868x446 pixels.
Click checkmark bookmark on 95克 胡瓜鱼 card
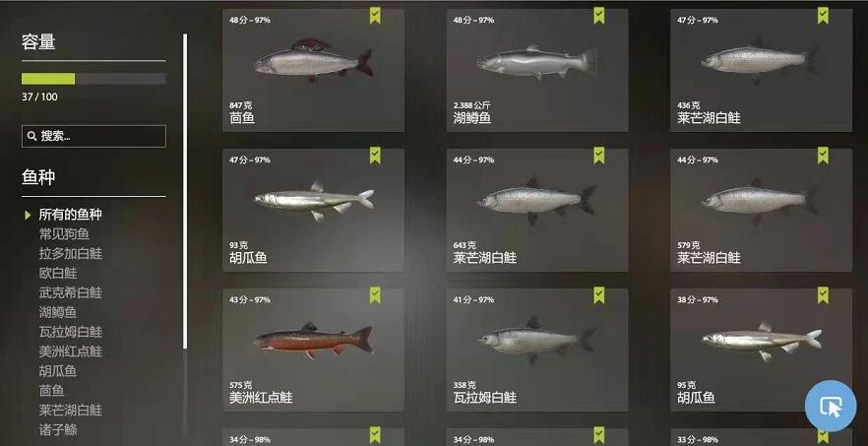coord(823,295)
